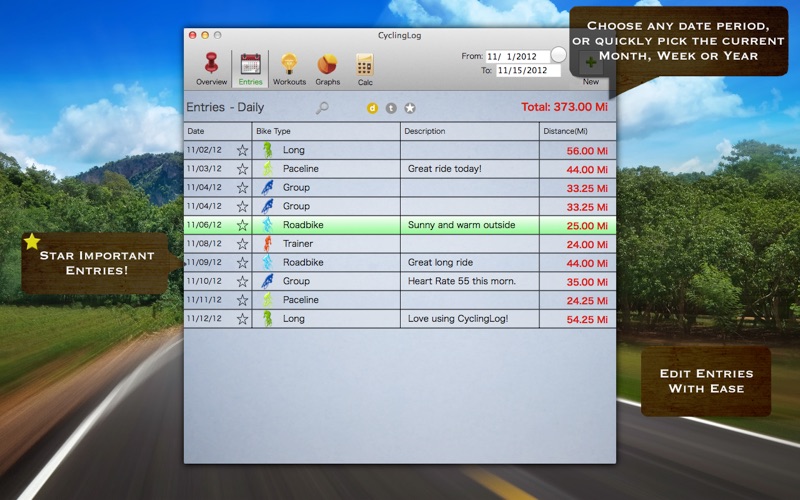Viewport: 800px width, 500px height.
Task: Select the 'Sunny and warm outside' description
Action: [x=461, y=225]
